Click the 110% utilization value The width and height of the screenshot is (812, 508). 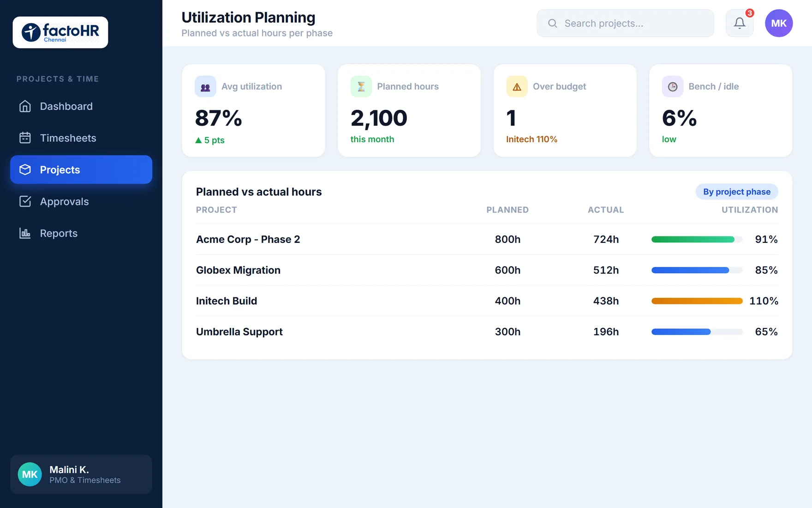pos(764,301)
